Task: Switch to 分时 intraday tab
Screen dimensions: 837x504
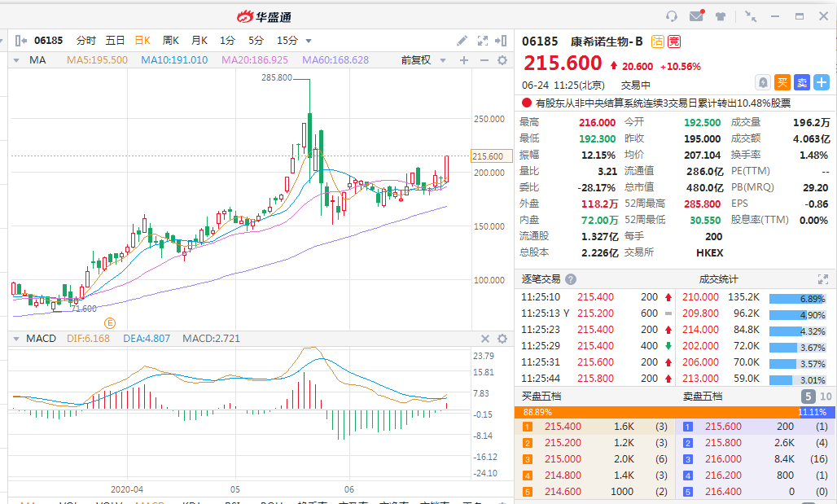Action: 85,41
